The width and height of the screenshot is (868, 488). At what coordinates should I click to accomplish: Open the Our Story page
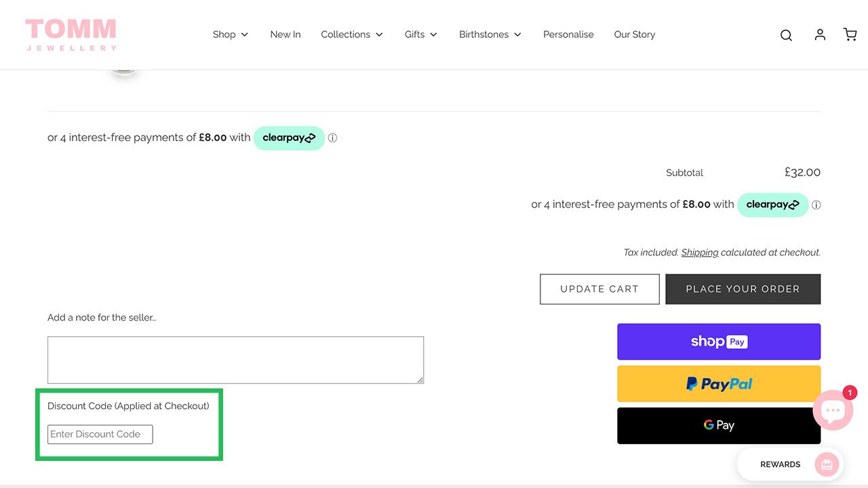[x=635, y=35]
